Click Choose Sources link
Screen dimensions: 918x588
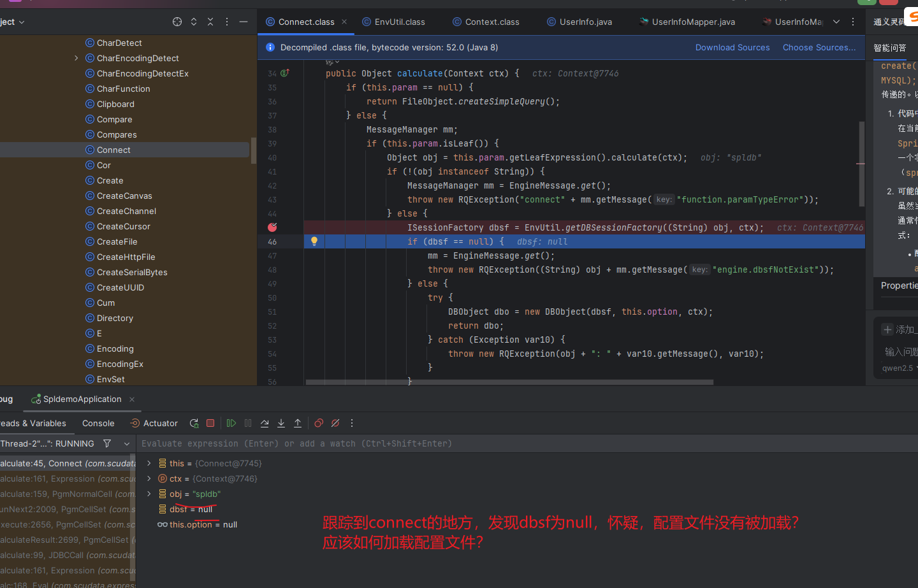pos(819,47)
